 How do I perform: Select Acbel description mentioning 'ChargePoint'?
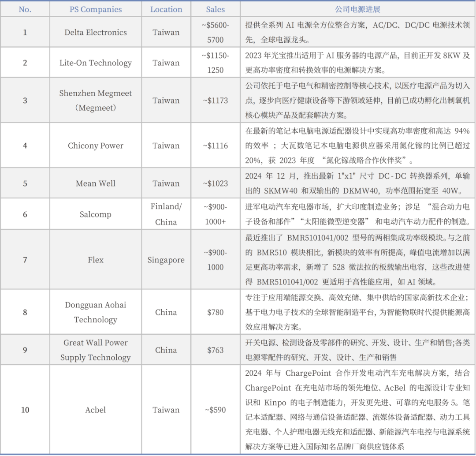pyautogui.click(x=357, y=410)
